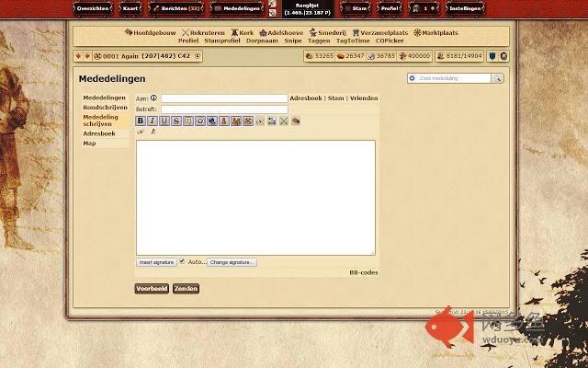Apply underline BB-code formatting

164,121
